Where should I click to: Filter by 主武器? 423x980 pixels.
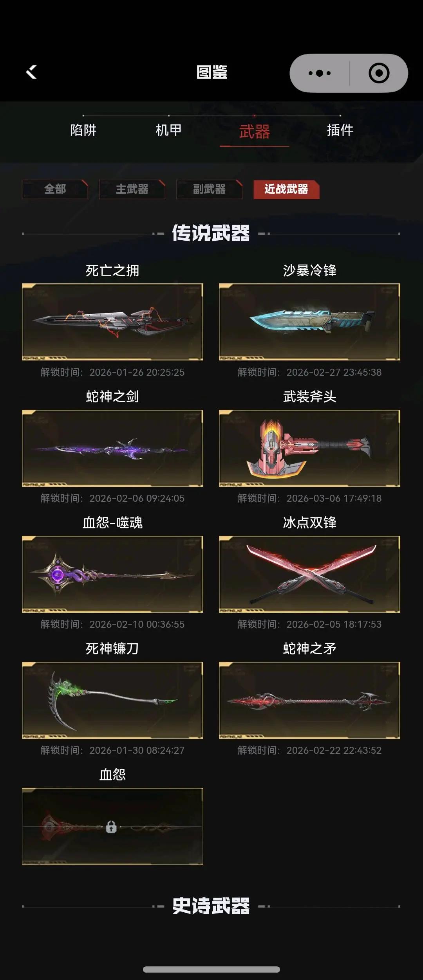pyautogui.click(x=132, y=189)
